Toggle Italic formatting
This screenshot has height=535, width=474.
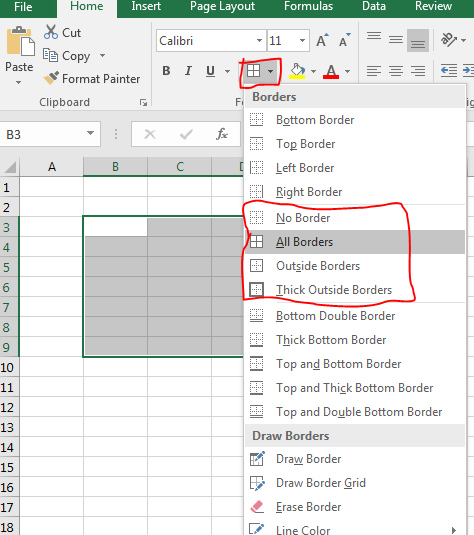[188, 71]
